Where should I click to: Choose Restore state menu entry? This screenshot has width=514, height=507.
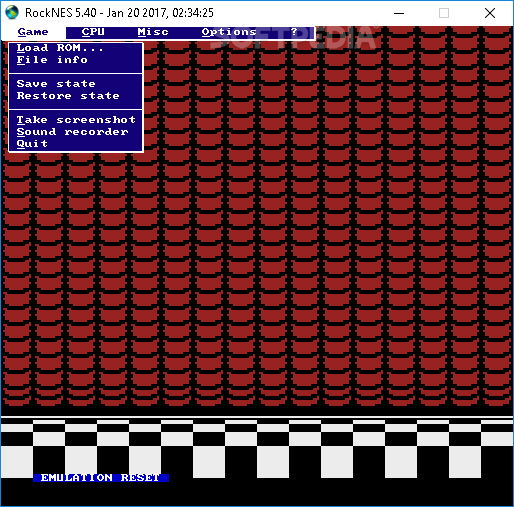(68, 96)
